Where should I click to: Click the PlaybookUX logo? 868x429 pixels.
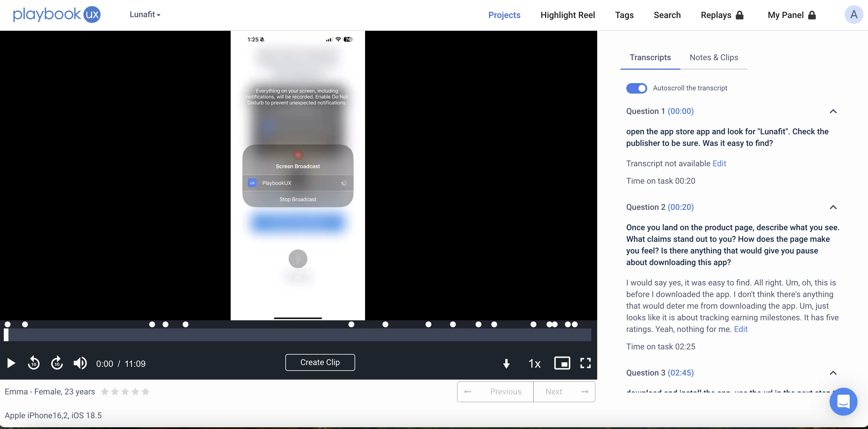tap(57, 15)
